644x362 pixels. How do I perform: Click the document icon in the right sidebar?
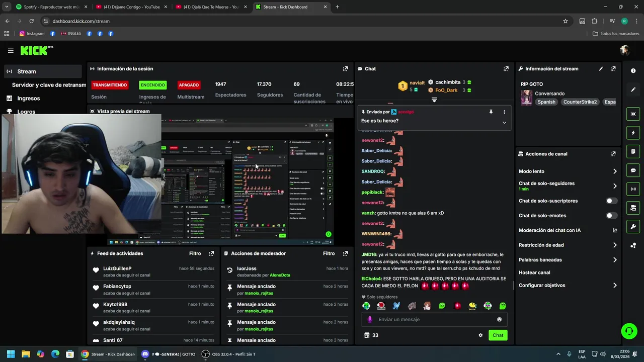coord(633,152)
